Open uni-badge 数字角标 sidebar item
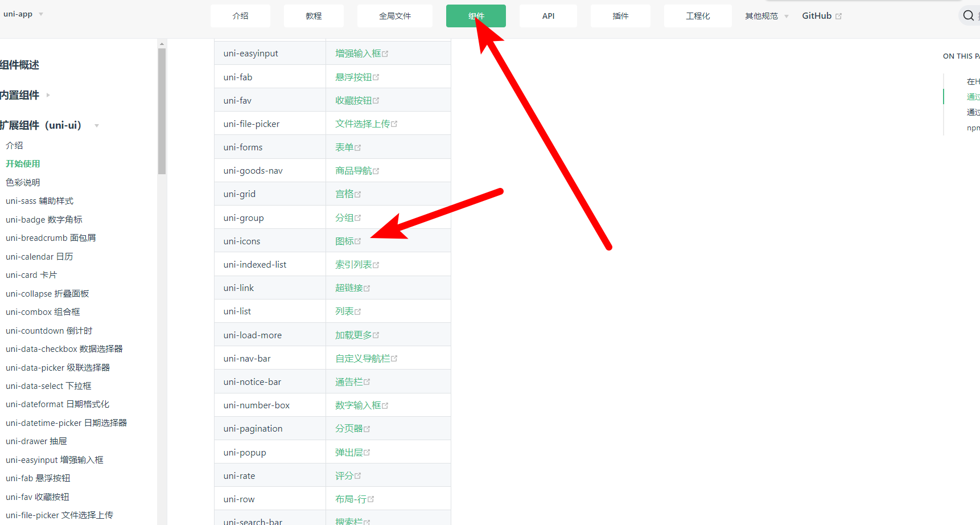980x525 pixels. click(44, 219)
